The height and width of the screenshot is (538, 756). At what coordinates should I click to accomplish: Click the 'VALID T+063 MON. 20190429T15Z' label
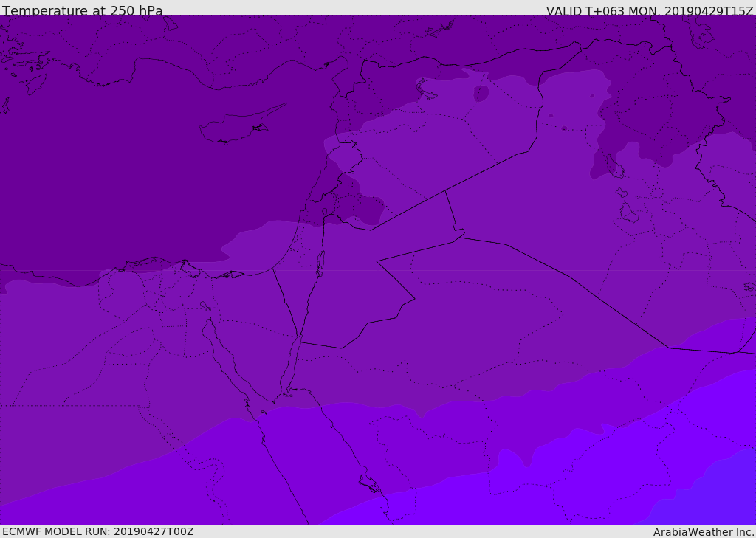(x=650, y=10)
